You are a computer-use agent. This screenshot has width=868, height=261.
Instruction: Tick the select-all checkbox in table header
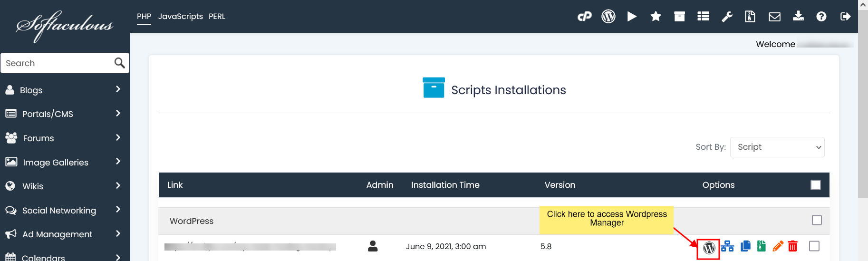coord(815,185)
